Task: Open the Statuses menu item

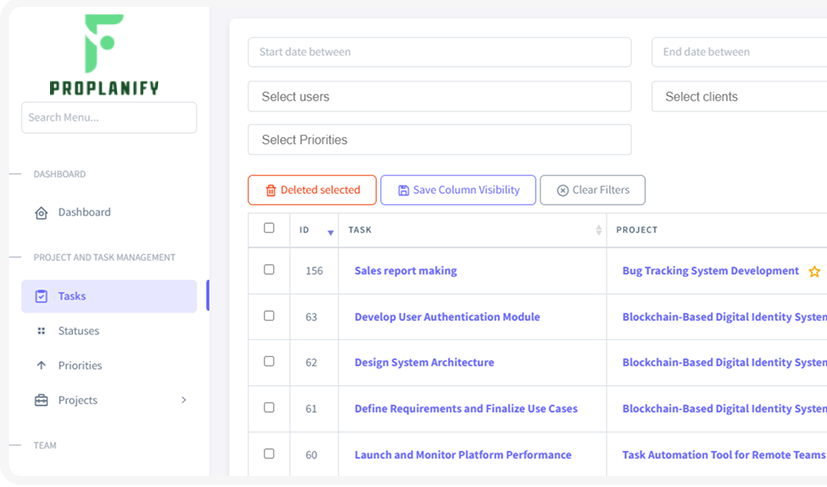Action: [x=79, y=331]
